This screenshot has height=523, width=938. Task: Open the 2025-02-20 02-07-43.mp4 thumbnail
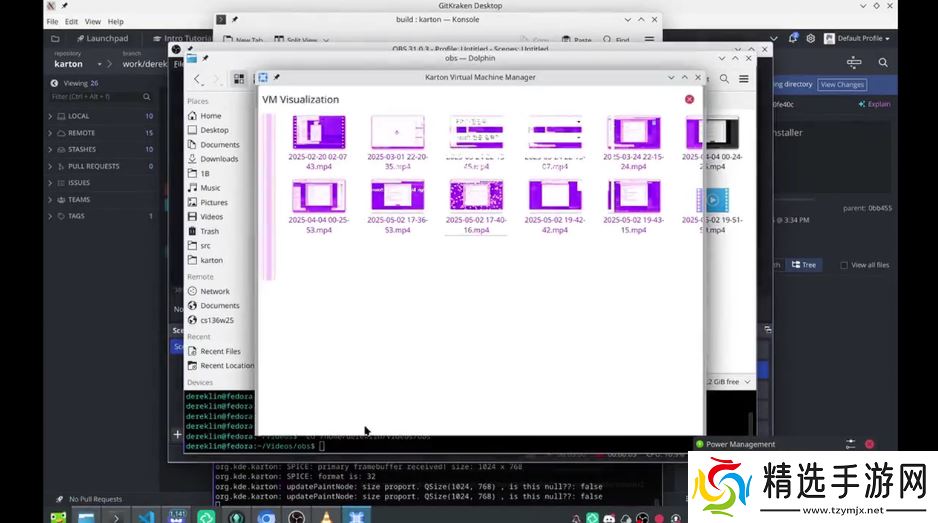(318, 133)
